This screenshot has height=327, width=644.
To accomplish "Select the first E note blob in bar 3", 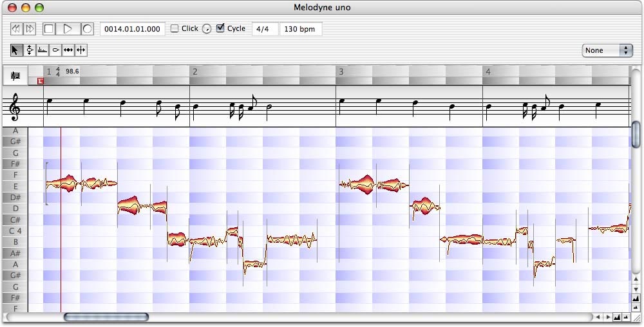I will (357, 185).
